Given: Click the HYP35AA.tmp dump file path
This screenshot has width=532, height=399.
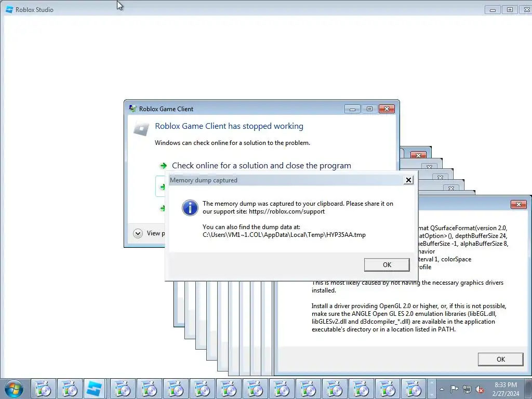Looking at the screenshot, I should (x=284, y=235).
